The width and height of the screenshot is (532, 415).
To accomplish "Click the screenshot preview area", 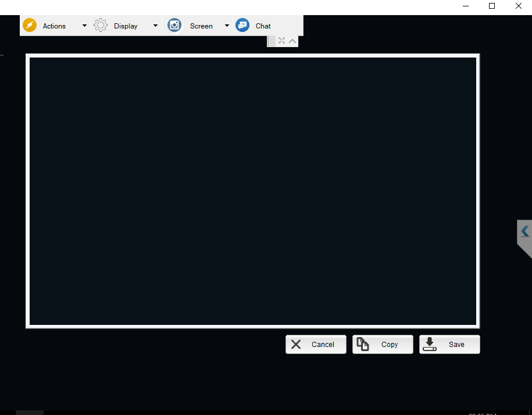I will click(253, 191).
